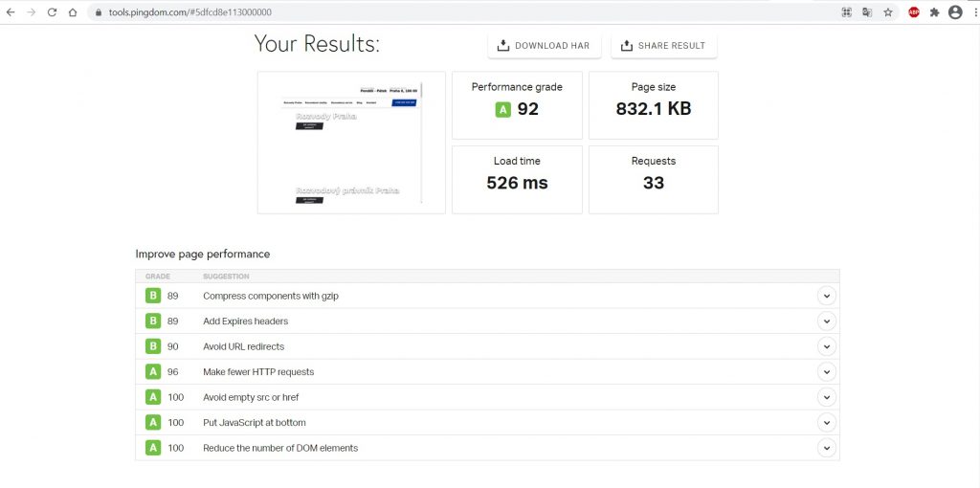Expand the Avoid empty src or href row
This screenshot has height=488, width=980.
click(826, 397)
